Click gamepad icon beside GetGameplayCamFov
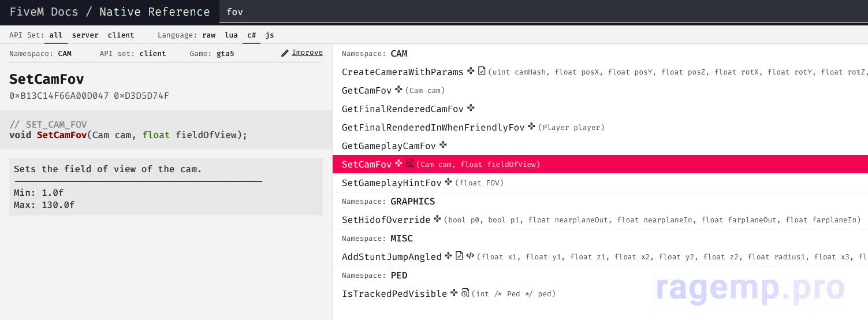The image size is (868, 320). tap(443, 145)
